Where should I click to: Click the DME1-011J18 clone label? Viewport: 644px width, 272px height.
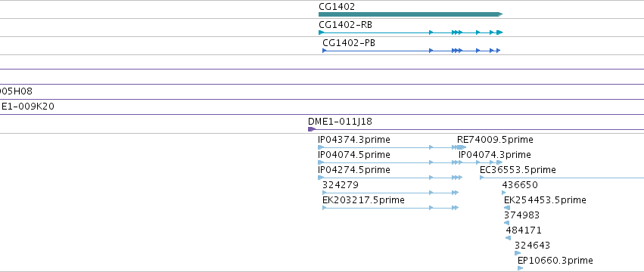(x=340, y=122)
